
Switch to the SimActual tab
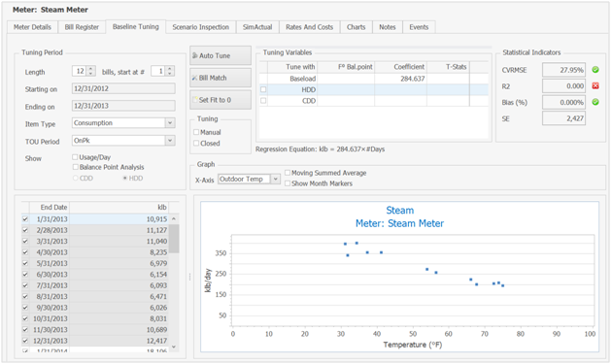(x=257, y=27)
